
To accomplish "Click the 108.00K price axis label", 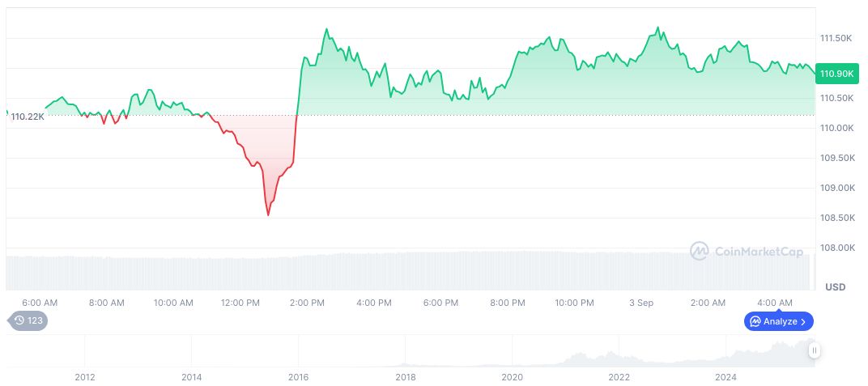I will point(836,248).
